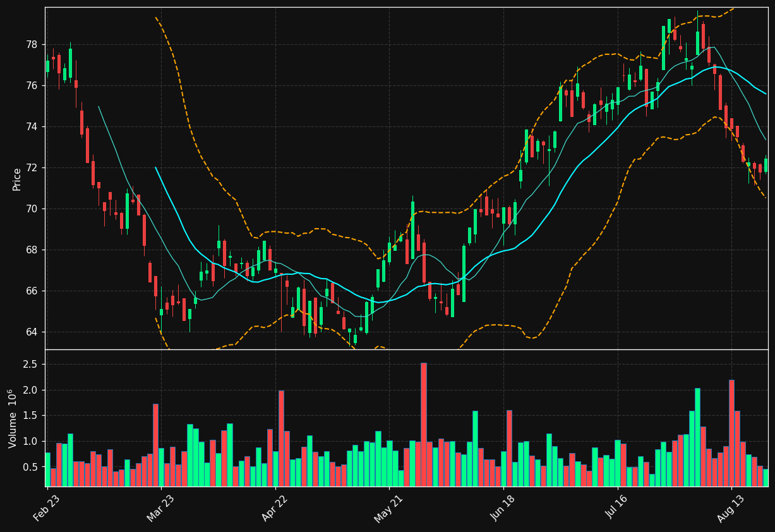Click the Apr 22 date label
The height and width of the screenshot is (532, 775).
tap(275, 508)
